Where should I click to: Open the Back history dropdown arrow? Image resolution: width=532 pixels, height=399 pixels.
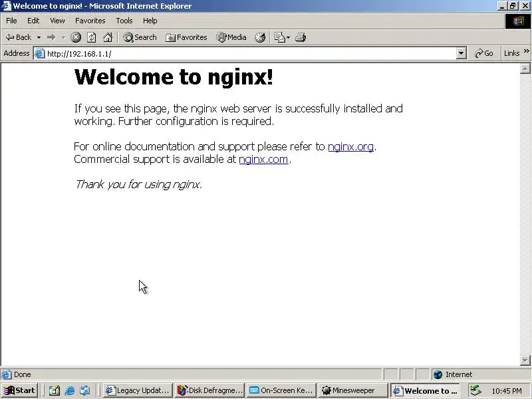click(x=39, y=37)
